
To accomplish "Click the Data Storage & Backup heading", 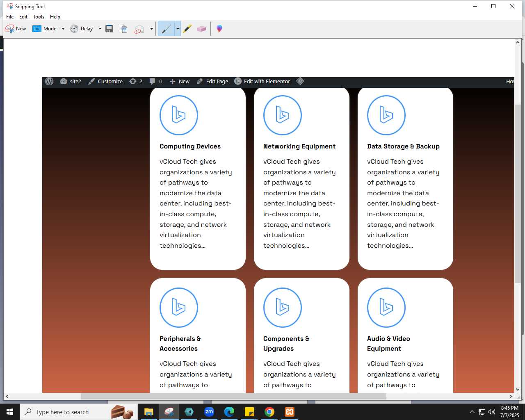I will [403, 146].
